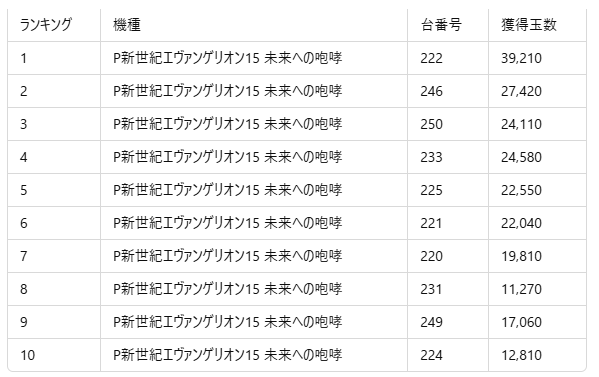
Task: Click the 11,270 value in row 8
Action: tap(521, 290)
